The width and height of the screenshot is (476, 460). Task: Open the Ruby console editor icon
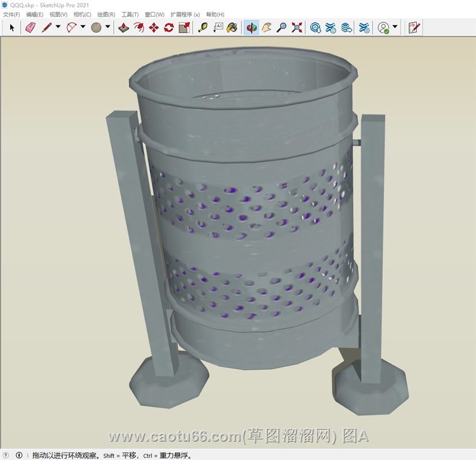click(x=414, y=27)
